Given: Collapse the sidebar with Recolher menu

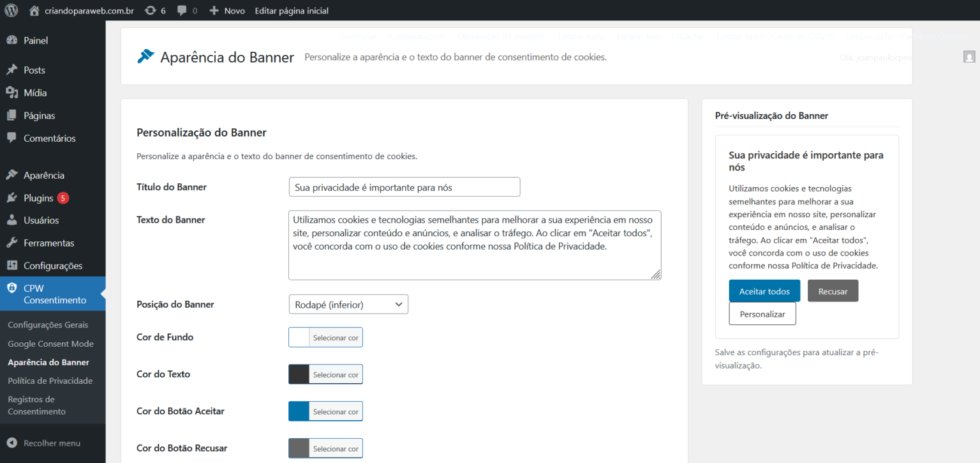Looking at the screenshot, I should tap(43, 443).
